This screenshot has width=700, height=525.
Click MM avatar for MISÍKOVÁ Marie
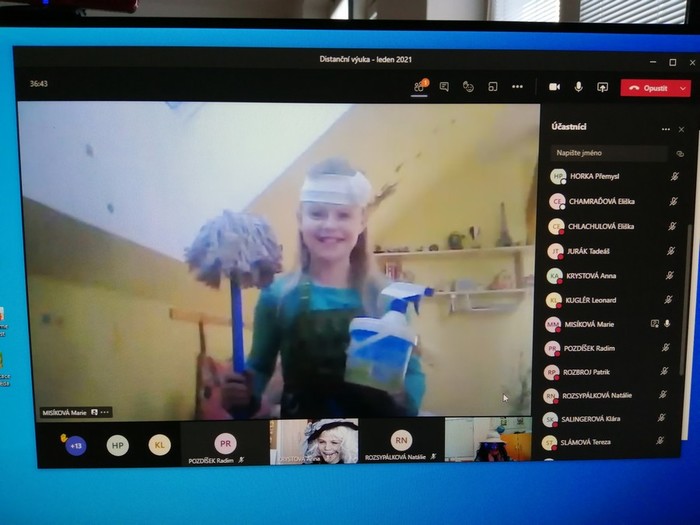553,325
